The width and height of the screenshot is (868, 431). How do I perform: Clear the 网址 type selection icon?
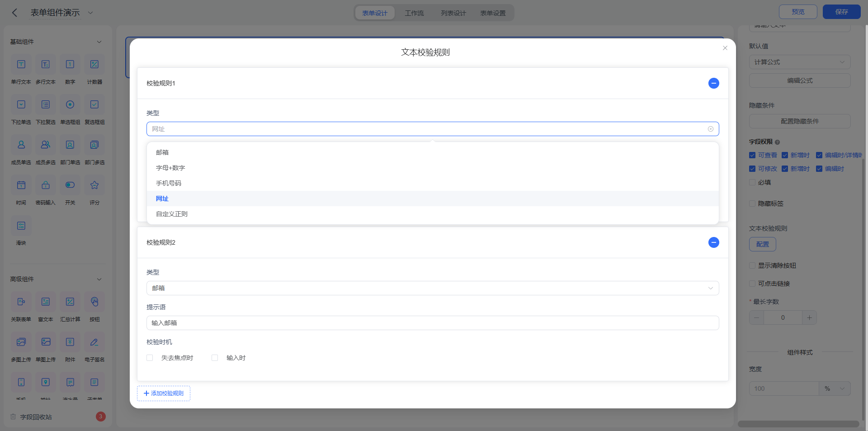[711, 129]
